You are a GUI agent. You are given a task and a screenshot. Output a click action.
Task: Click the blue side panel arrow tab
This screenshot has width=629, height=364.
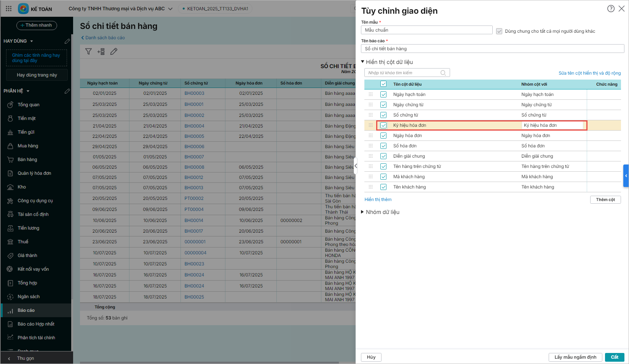click(x=626, y=176)
